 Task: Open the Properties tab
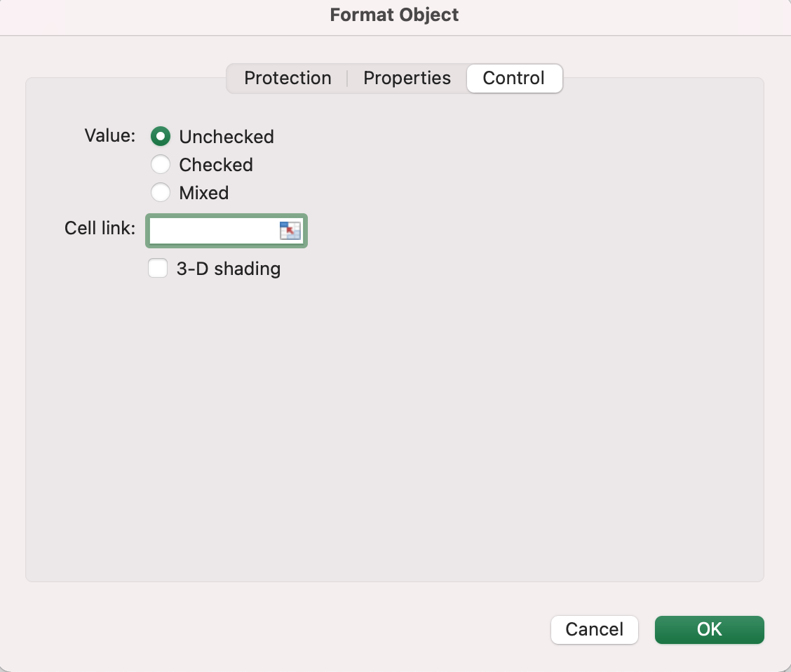(x=407, y=78)
